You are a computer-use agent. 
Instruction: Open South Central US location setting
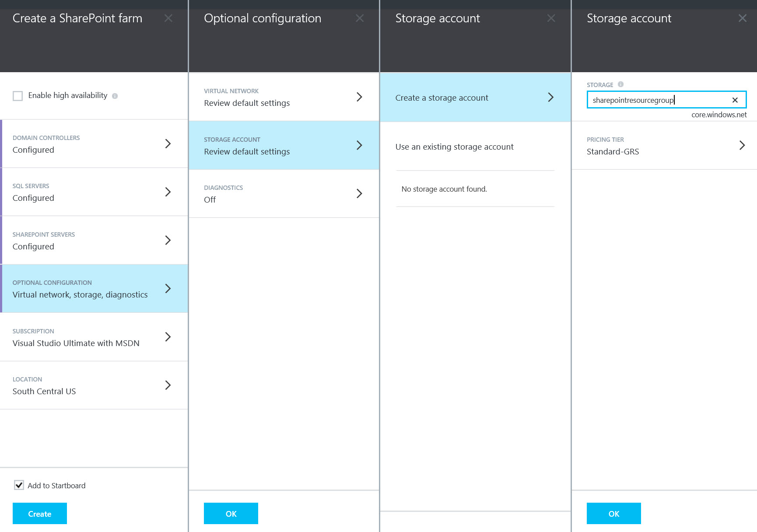pos(94,385)
